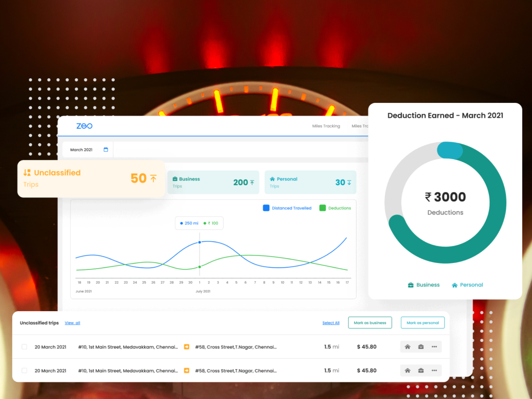Click the Mark as business button
The image size is (532, 399).
point(370,323)
